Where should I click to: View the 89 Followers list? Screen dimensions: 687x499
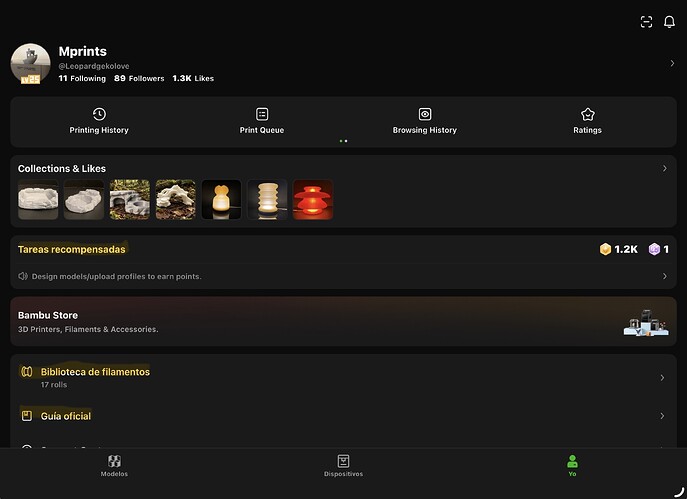(139, 78)
